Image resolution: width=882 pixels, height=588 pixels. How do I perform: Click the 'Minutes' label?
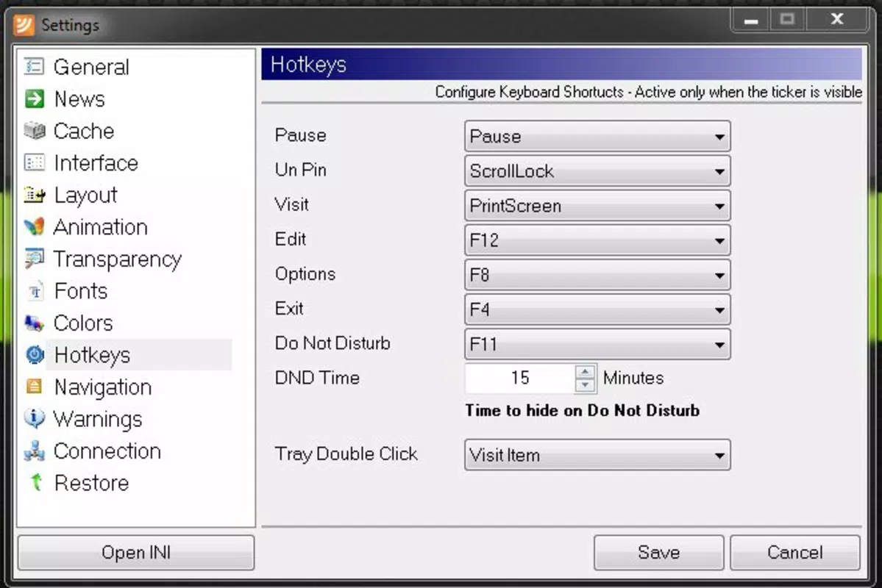coord(633,378)
